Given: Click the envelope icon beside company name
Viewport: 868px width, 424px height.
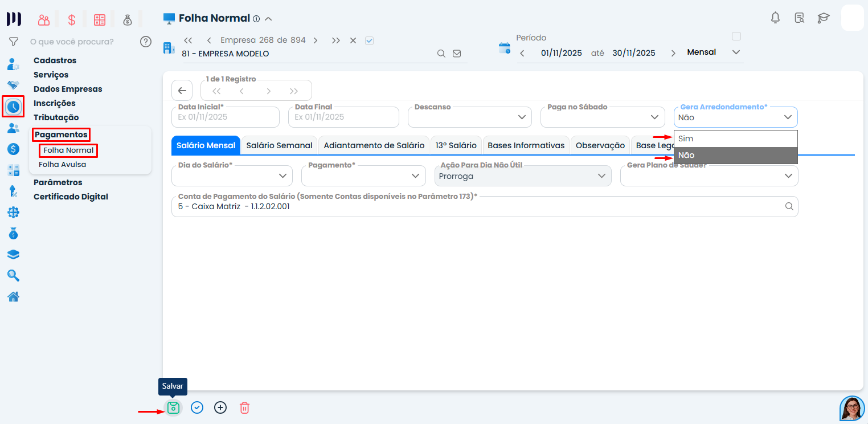Looking at the screenshot, I should point(457,54).
